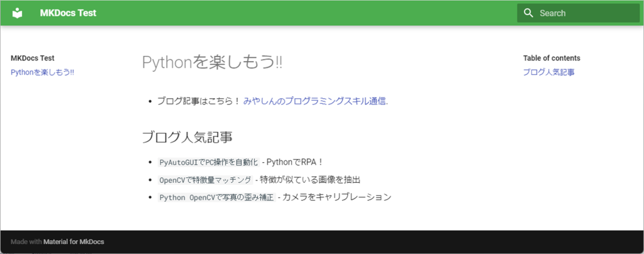This screenshot has width=644, height=254.
Task: Select the MKDocs Test sidebar navigation title
Action: click(33, 58)
